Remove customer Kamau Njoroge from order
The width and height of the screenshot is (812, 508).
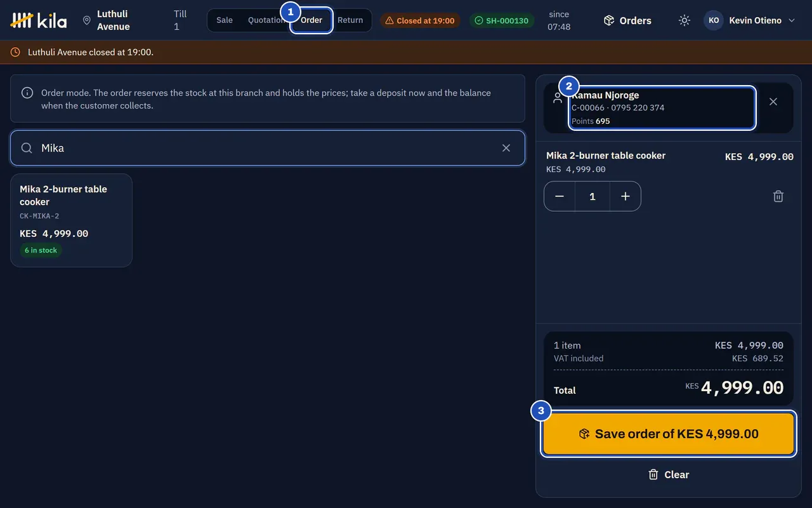point(773,102)
